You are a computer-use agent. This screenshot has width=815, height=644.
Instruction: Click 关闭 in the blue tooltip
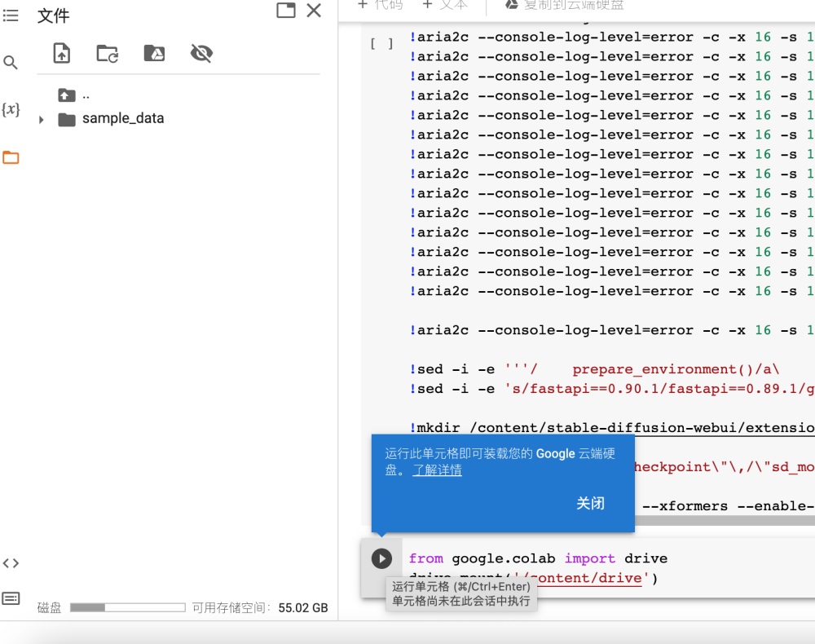pos(590,503)
